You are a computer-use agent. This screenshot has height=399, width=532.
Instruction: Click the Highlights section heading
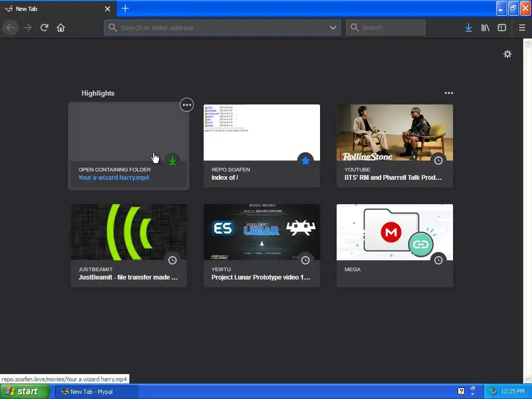click(x=98, y=94)
